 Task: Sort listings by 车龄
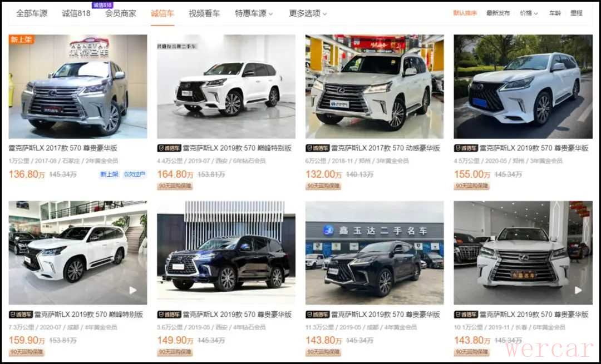[x=555, y=13]
